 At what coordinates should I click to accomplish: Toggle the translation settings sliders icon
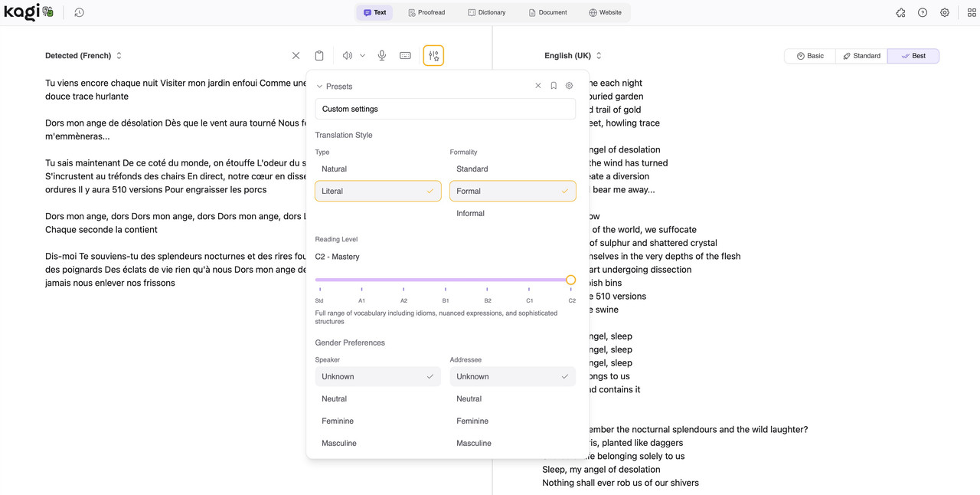433,55
